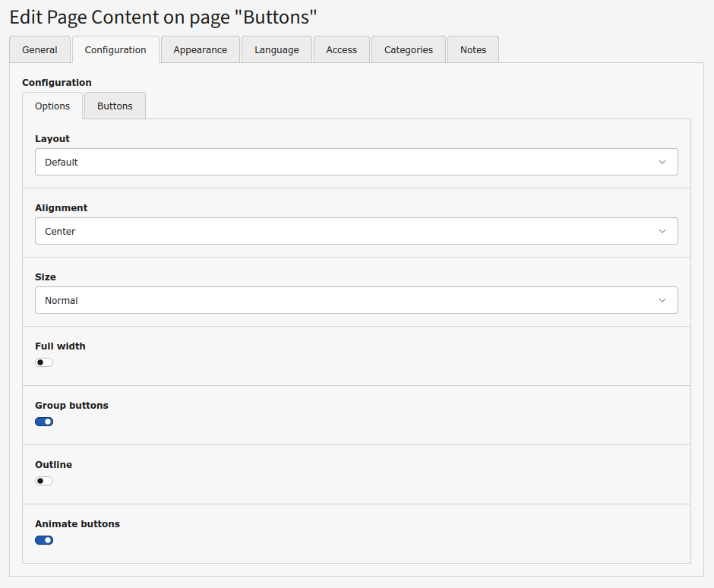Open the Categories tab
This screenshot has height=588, width=714.
coord(408,50)
